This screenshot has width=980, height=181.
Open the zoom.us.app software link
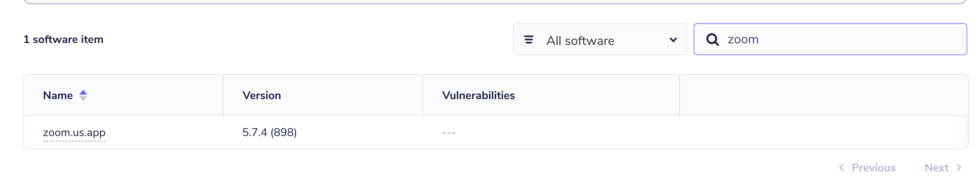(x=74, y=133)
